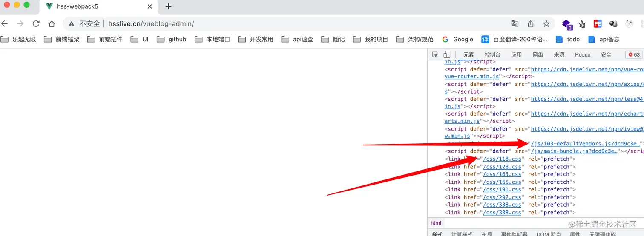Image resolution: width=644 pixels, height=236 pixels.
Task: Open the 本地端口 bookmark folder
Action: click(213, 39)
